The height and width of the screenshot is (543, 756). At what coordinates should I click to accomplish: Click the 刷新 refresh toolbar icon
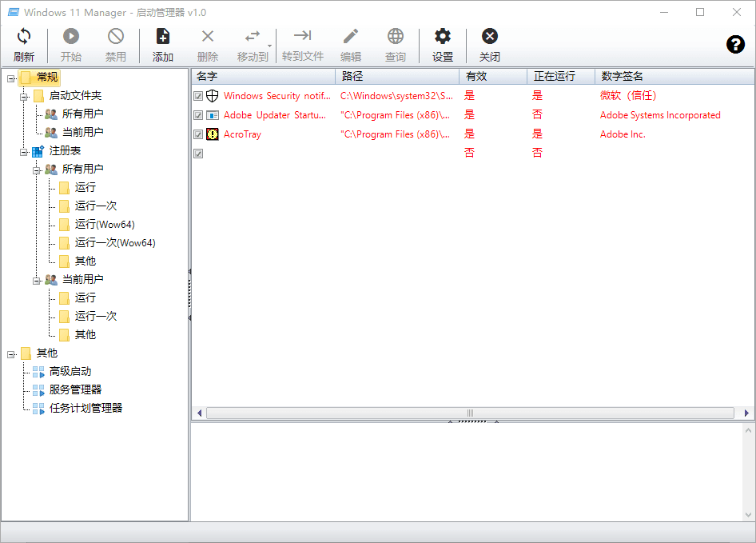[24, 36]
